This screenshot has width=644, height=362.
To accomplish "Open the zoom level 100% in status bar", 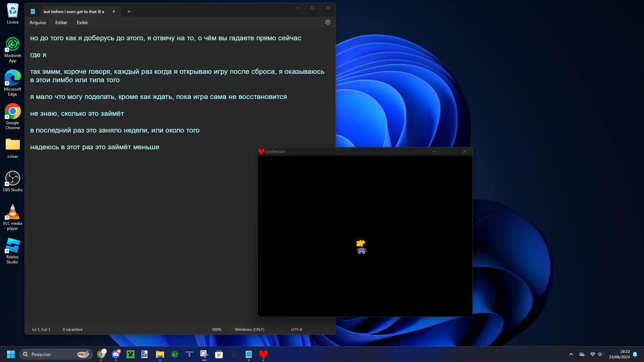I will pyautogui.click(x=216, y=329).
